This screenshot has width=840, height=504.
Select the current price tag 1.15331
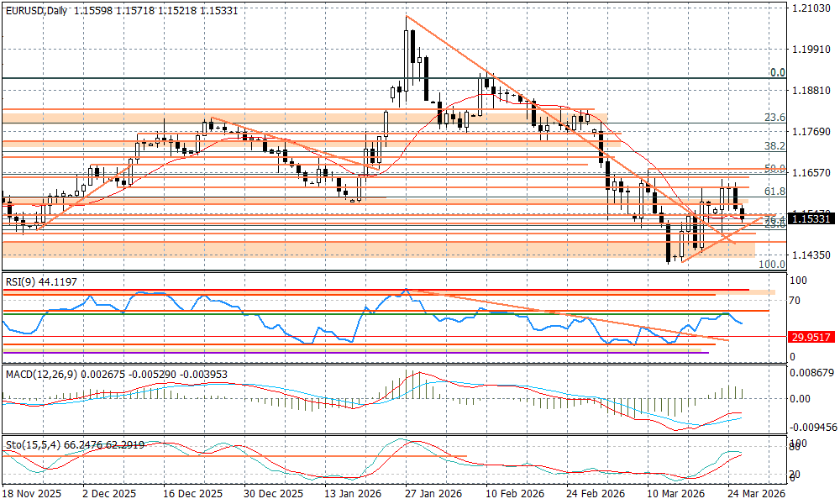tap(811, 218)
